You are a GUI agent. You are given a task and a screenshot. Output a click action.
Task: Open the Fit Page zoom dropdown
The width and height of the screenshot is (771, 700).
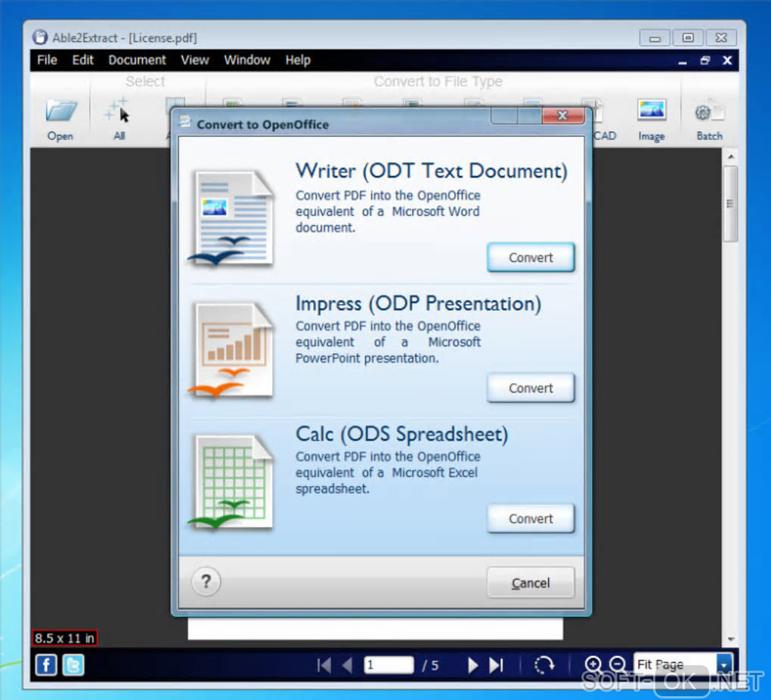[x=724, y=665]
